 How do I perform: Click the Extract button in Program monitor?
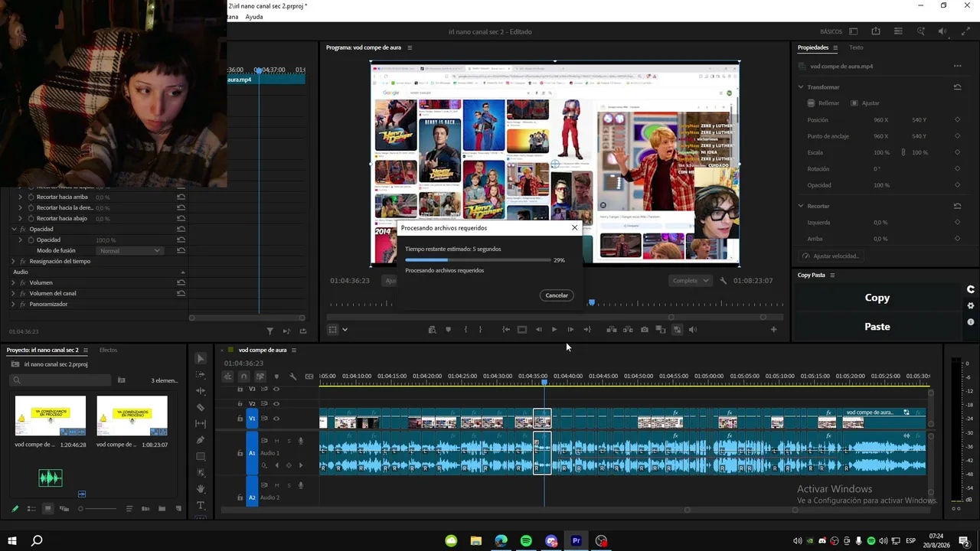point(628,330)
